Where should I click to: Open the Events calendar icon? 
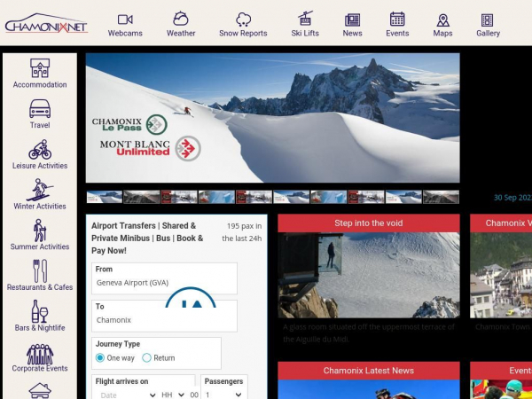397,19
